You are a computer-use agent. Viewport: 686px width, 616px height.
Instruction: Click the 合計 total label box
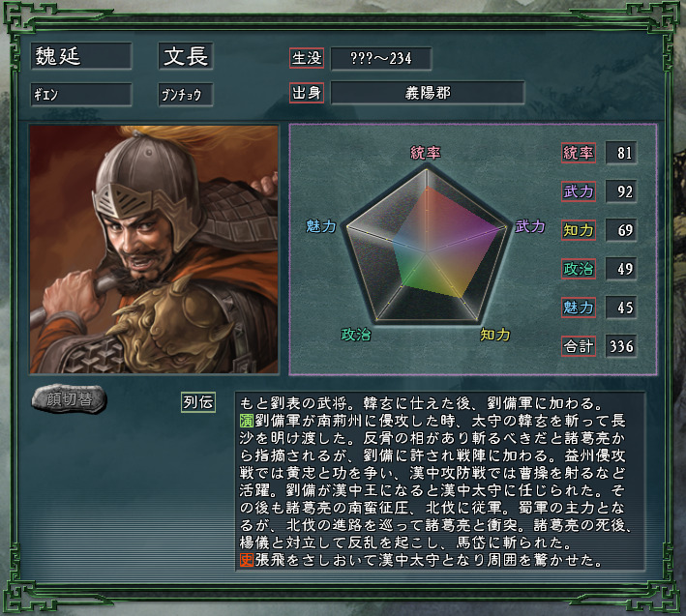click(x=579, y=346)
